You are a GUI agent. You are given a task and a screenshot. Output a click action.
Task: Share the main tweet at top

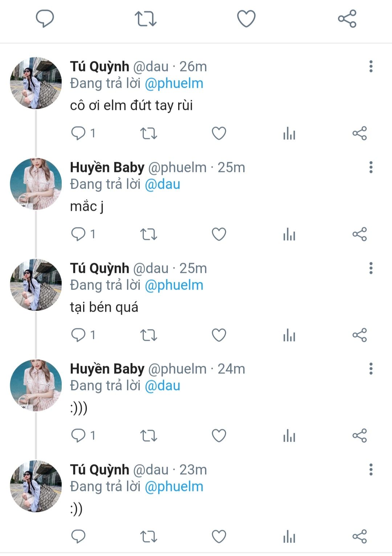pos(347,19)
